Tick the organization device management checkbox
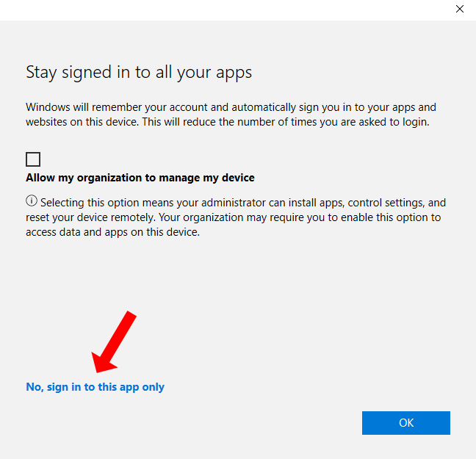This screenshot has height=459, width=476. [33, 159]
